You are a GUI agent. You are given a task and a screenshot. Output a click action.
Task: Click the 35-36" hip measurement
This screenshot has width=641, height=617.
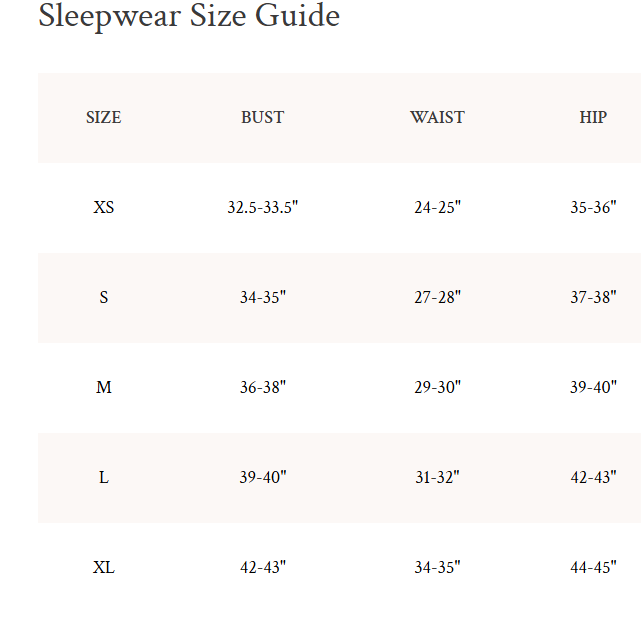click(593, 208)
